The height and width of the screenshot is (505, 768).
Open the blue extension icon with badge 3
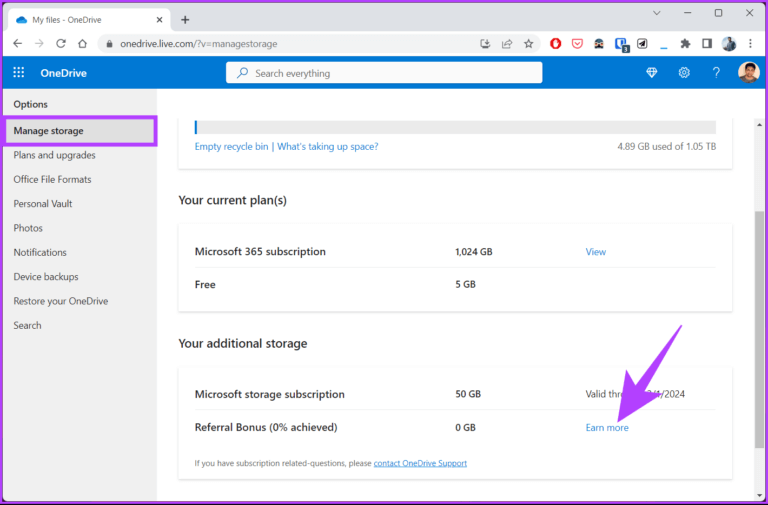pyautogui.click(x=621, y=44)
